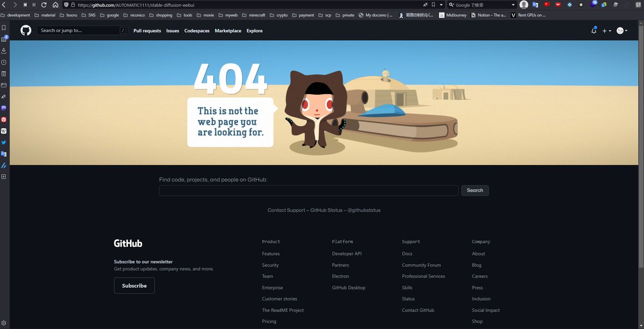
Task: Expand the search field suggestions arrow
Action: point(513,5)
